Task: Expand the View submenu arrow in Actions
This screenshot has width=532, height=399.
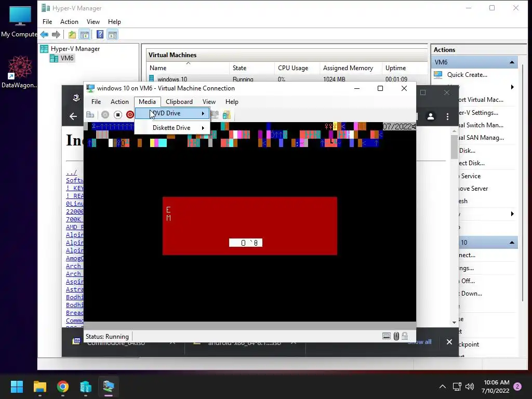Action: [x=512, y=214]
